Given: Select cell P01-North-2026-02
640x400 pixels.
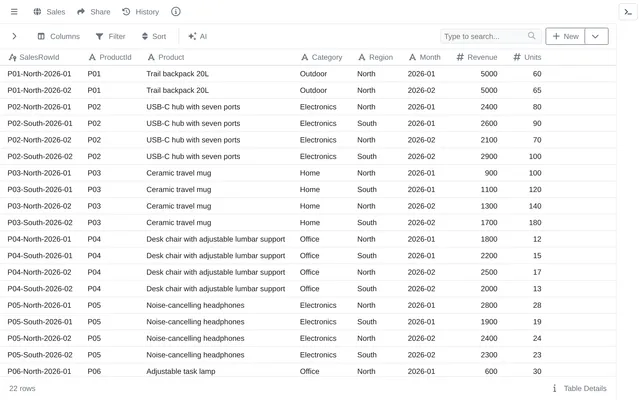Looking at the screenshot, I should point(39,90).
